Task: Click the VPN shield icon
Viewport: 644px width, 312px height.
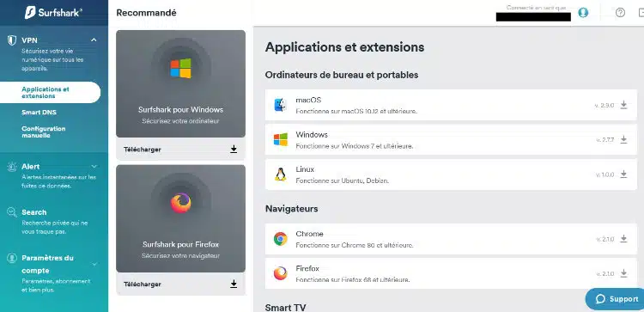Action: point(12,40)
